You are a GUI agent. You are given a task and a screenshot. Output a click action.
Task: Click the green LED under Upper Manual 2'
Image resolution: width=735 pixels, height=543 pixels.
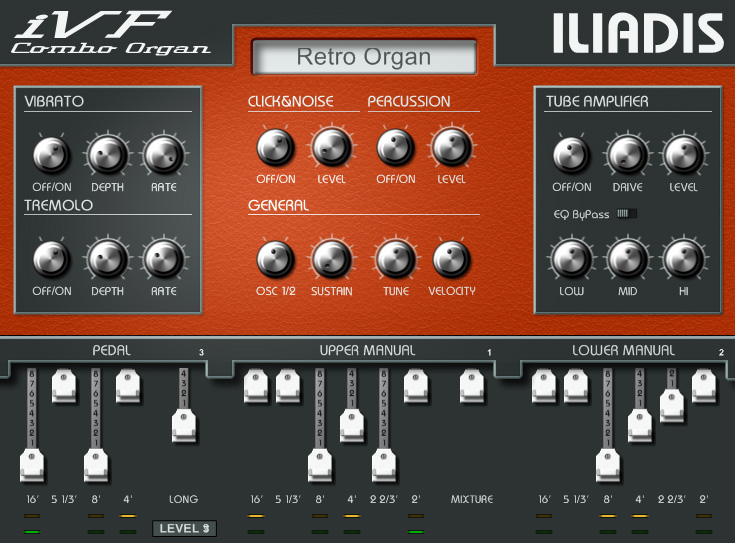coord(416,532)
